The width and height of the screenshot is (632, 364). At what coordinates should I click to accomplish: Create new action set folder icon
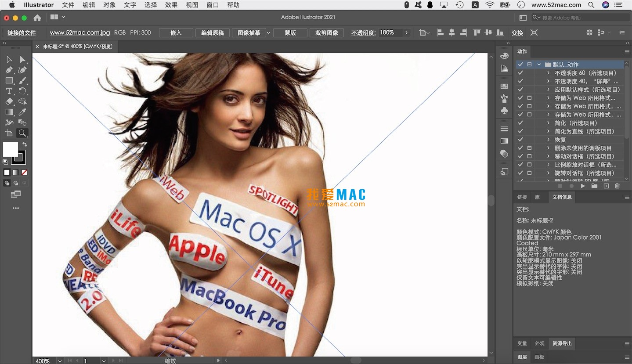tap(594, 186)
